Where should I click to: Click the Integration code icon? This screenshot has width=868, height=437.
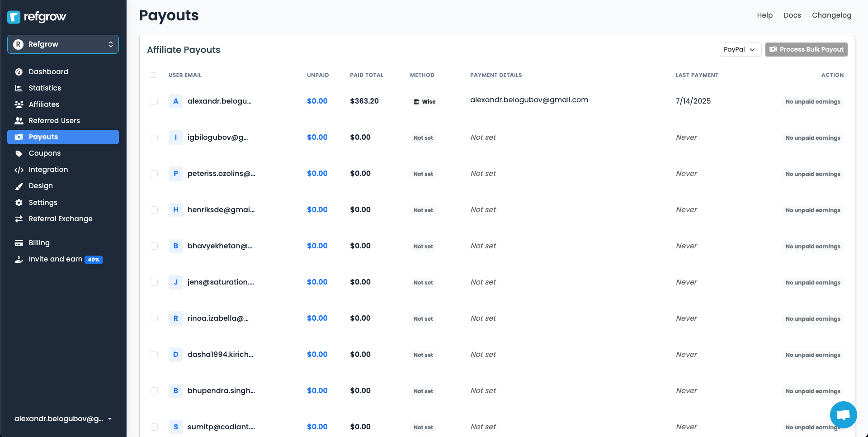19,170
